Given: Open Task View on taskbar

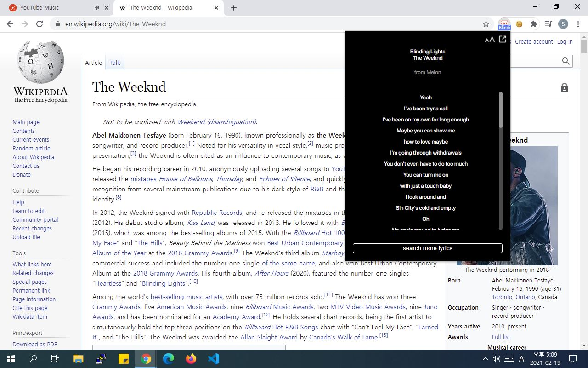Looking at the screenshot, I should click(55, 359).
